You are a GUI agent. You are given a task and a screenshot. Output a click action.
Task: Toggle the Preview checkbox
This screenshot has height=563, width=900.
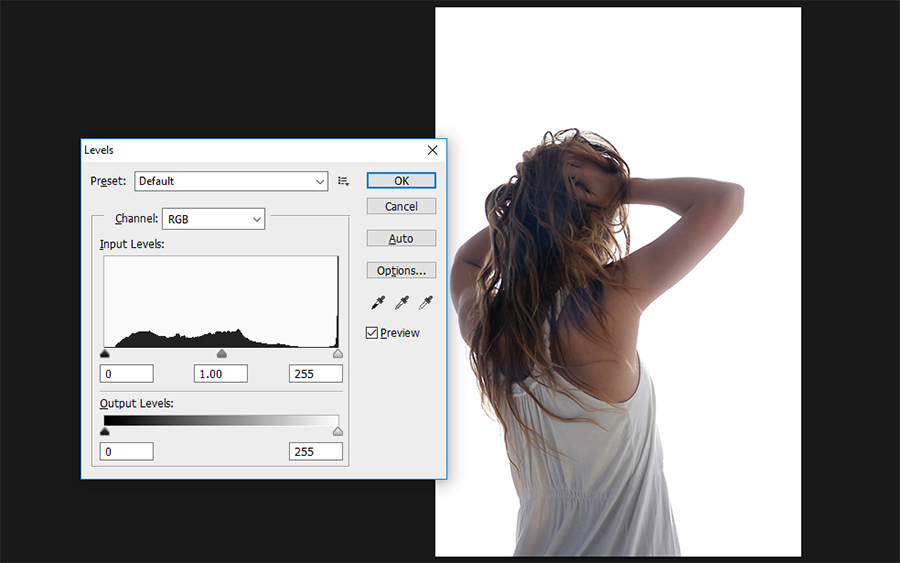click(x=372, y=333)
